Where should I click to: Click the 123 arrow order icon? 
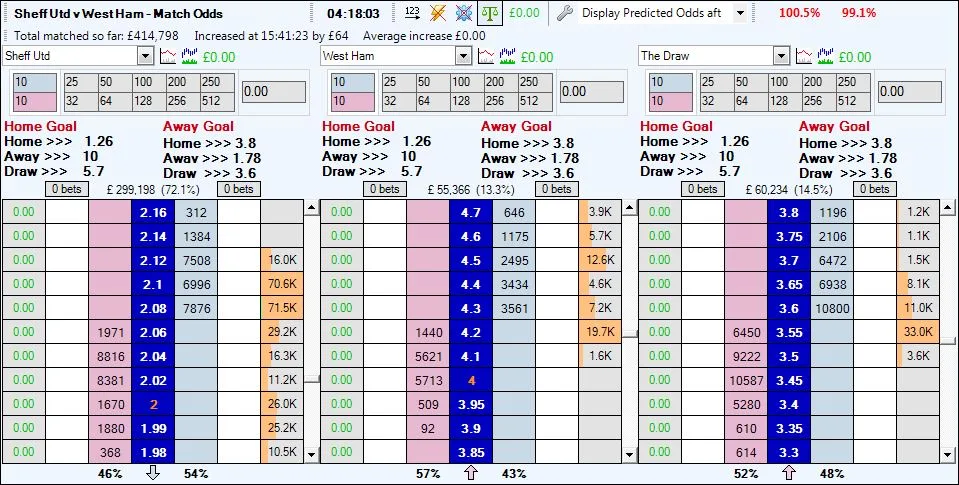coord(413,12)
